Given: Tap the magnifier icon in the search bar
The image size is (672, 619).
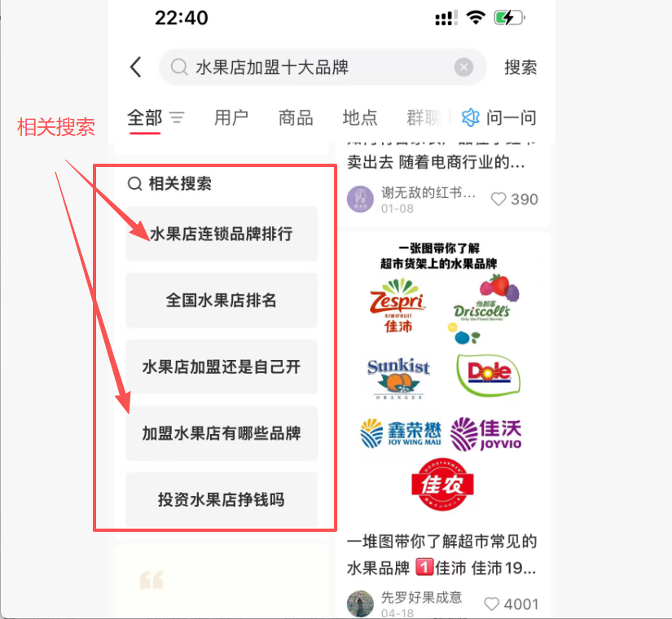Looking at the screenshot, I should point(178,68).
